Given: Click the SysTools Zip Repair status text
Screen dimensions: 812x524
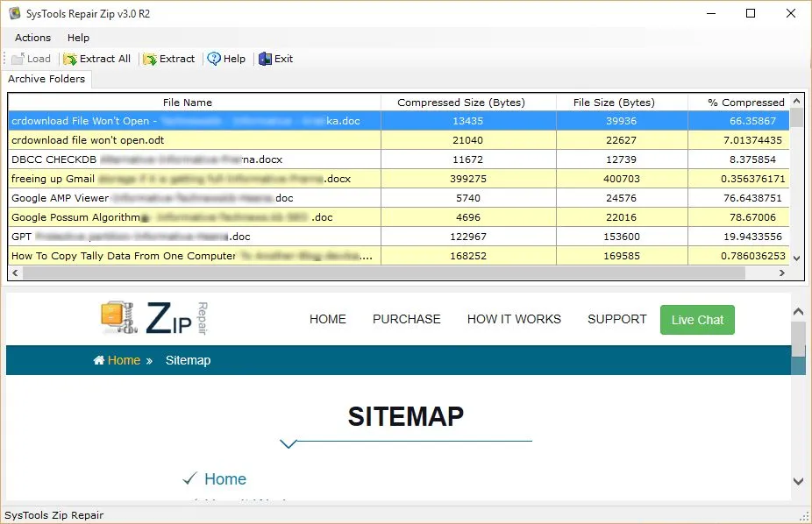Looking at the screenshot, I should coord(53,515).
